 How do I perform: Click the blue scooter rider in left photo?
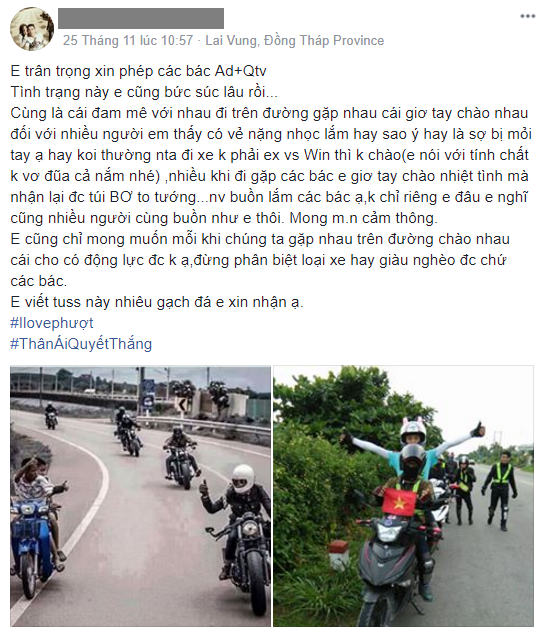click(36, 525)
